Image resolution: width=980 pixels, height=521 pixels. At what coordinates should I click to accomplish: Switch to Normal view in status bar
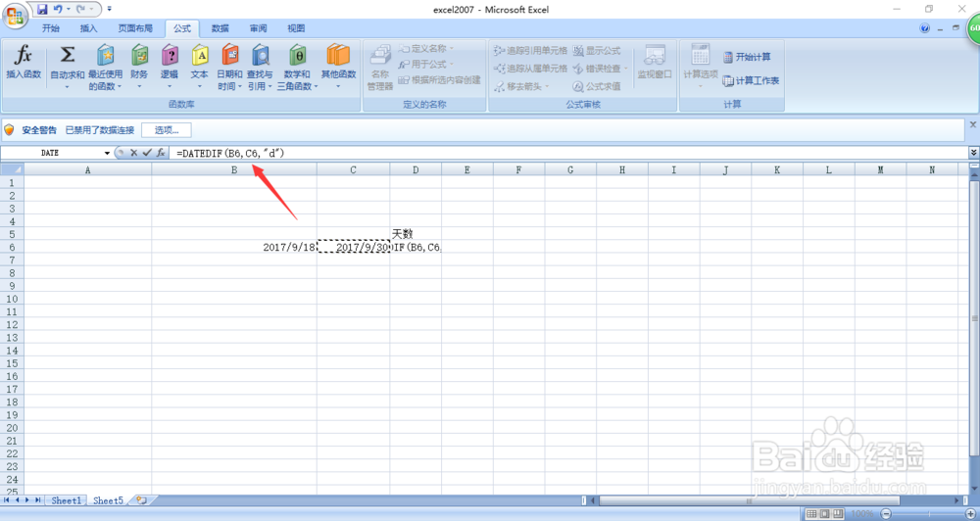point(811,513)
